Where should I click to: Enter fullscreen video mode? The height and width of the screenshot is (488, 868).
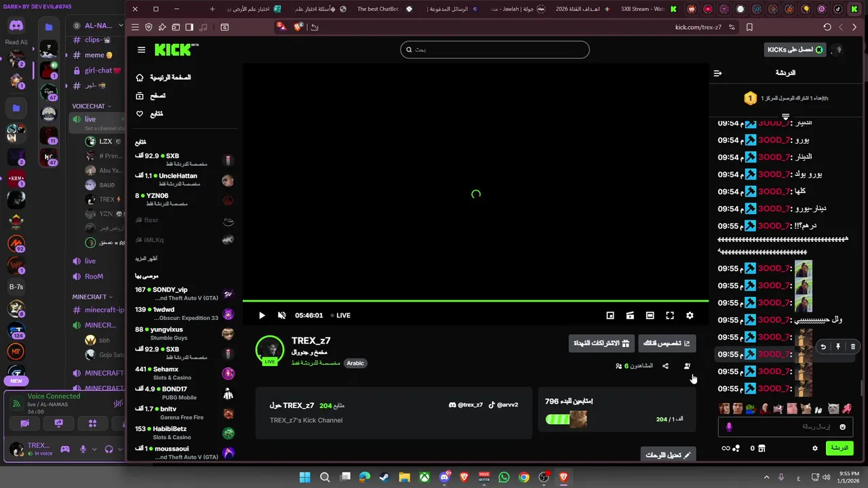click(670, 315)
